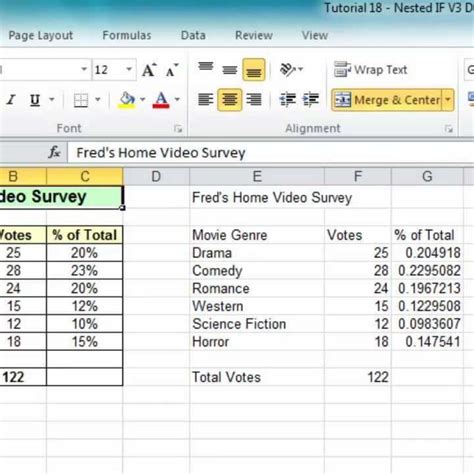
Task: Open the underline style dropdown arrow
Action: point(52,99)
